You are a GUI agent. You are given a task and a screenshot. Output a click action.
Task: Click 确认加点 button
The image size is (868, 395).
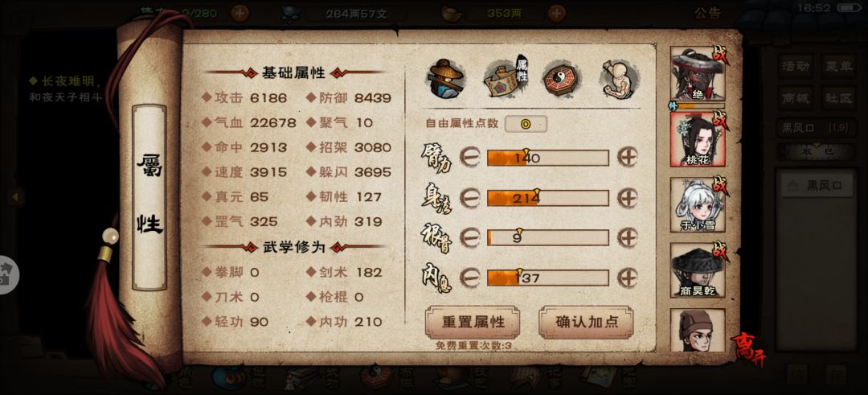coord(586,322)
